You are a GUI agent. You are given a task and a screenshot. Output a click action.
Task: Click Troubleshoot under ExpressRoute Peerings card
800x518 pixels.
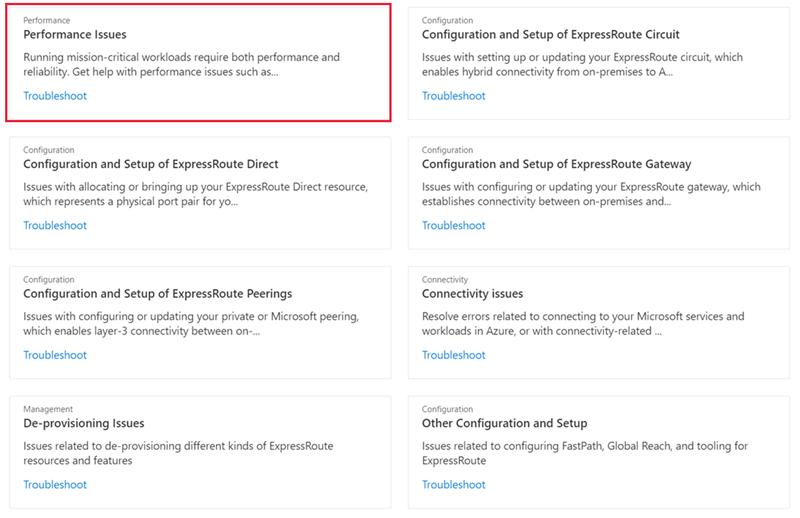coord(55,355)
